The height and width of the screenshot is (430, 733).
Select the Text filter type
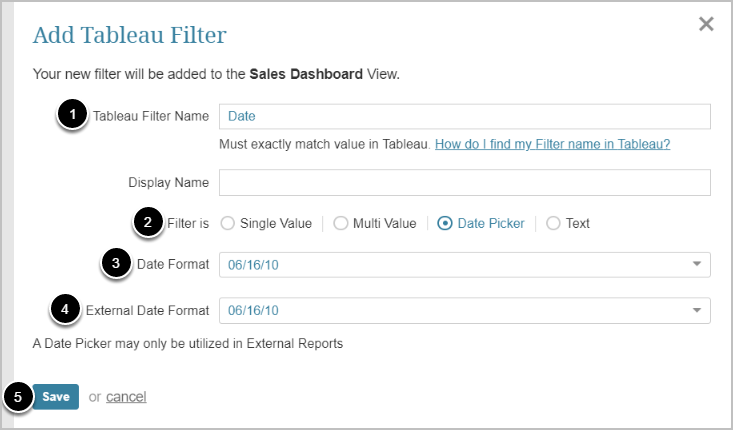point(553,223)
